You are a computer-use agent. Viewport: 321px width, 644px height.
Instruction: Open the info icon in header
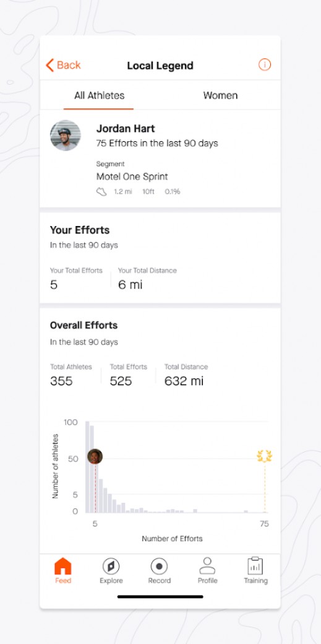[265, 64]
